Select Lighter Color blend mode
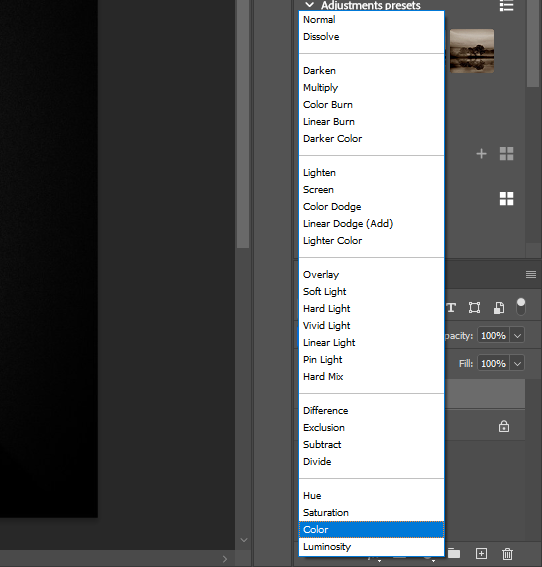The height and width of the screenshot is (567, 542). pyautogui.click(x=371, y=240)
